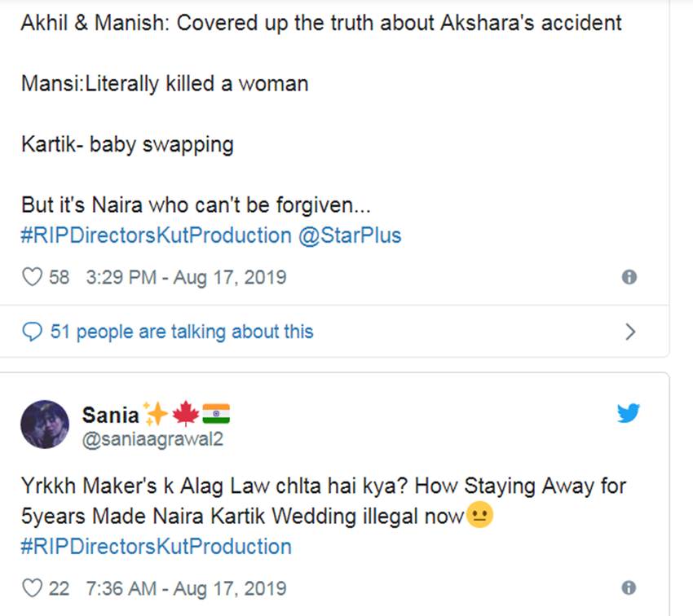Open #RIPDirectorsKutProduction hashtag in first tweet
The image size is (693, 616).
tap(156, 235)
